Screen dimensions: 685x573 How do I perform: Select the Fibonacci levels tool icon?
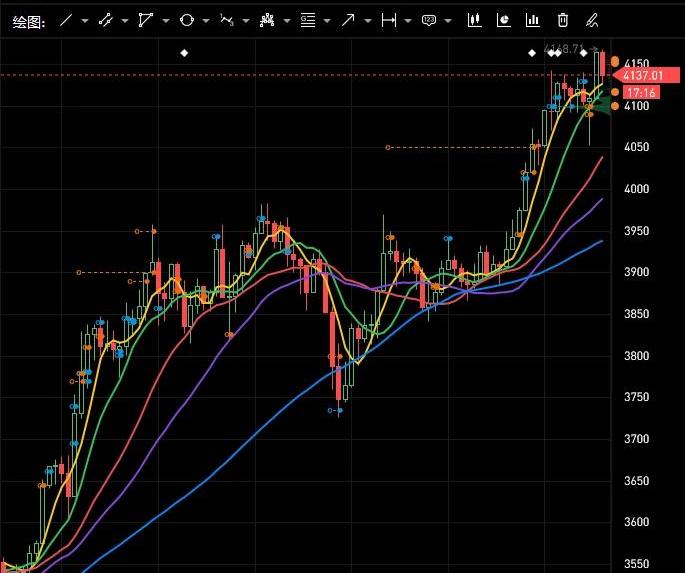[x=308, y=20]
